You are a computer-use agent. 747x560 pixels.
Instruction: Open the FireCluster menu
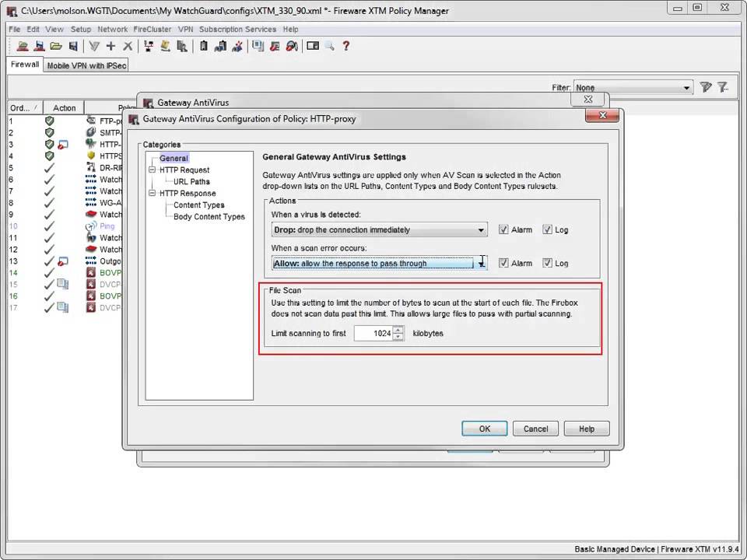[152, 29]
